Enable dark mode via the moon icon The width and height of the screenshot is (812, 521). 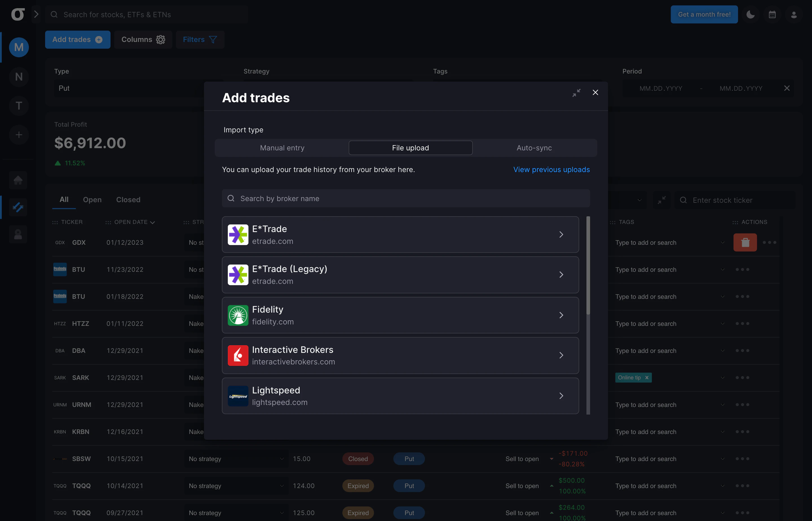(750, 14)
